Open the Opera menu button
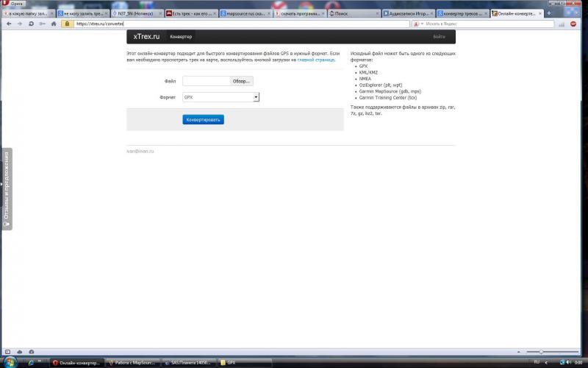 coord(13,4)
